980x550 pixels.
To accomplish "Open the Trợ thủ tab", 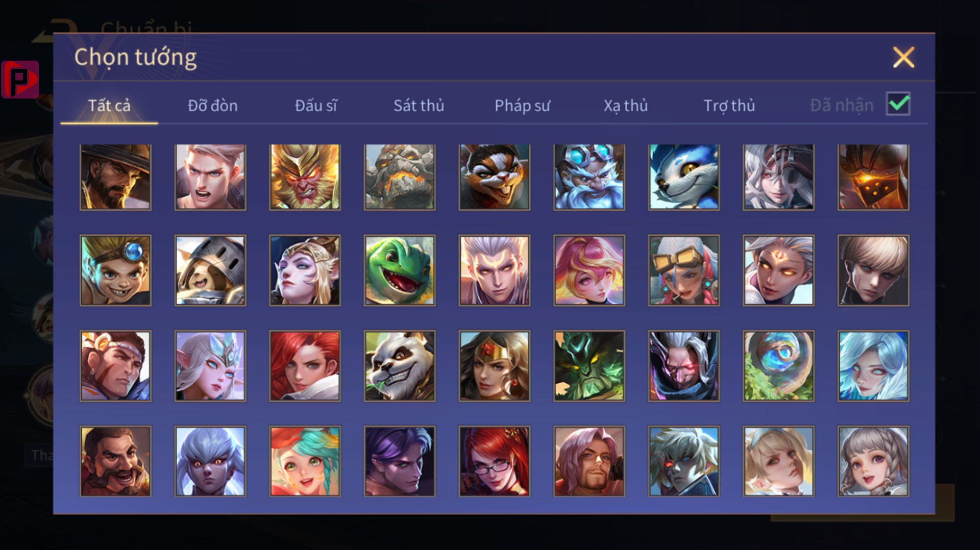I will click(729, 106).
